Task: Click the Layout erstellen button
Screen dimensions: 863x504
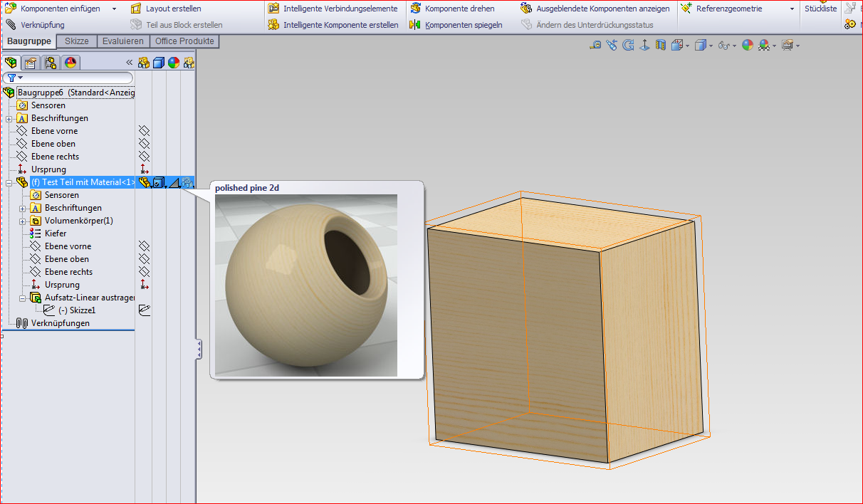Action: 173,9
